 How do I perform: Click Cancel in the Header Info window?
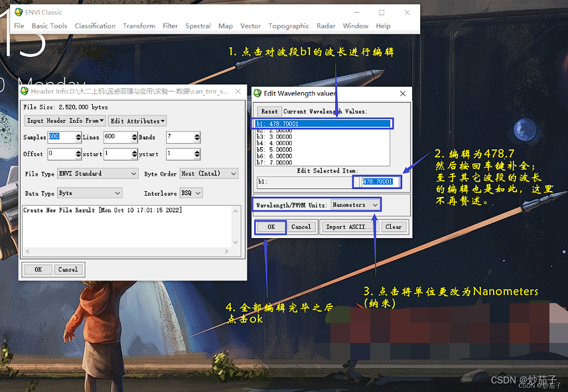tap(68, 270)
